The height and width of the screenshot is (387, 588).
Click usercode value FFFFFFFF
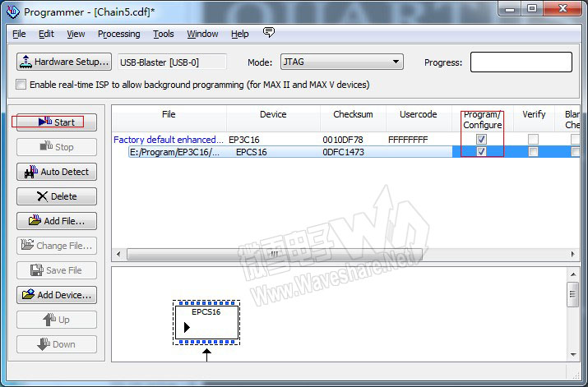click(x=408, y=140)
